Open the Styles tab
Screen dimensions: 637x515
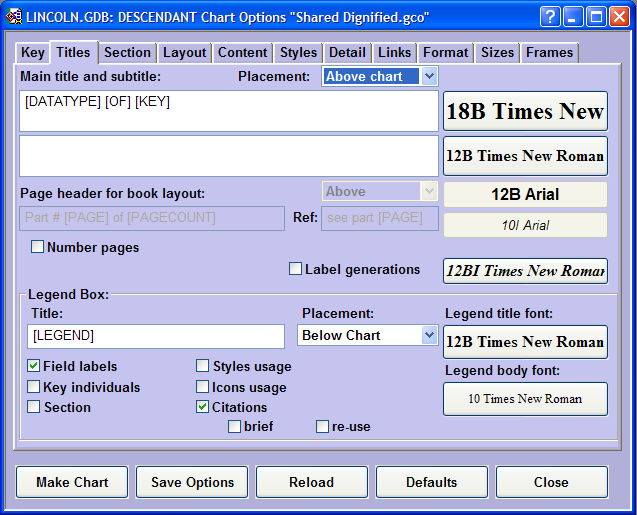pyautogui.click(x=298, y=52)
